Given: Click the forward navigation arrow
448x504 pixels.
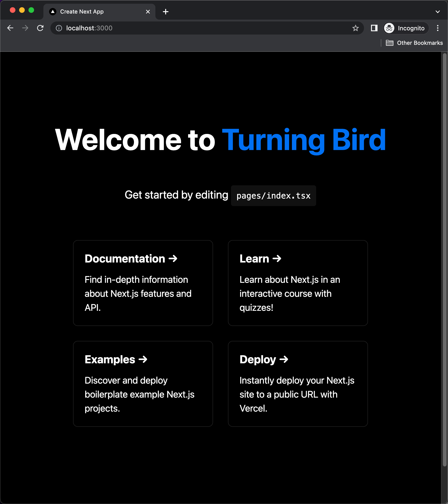Looking at the screenshot, I should click(25, 28).
